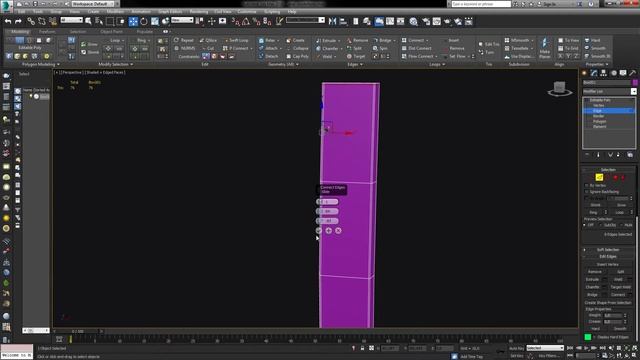This screenshot has width=640, height=360.
Task: Toggle the Auto Key button
Action: (516, 348)
